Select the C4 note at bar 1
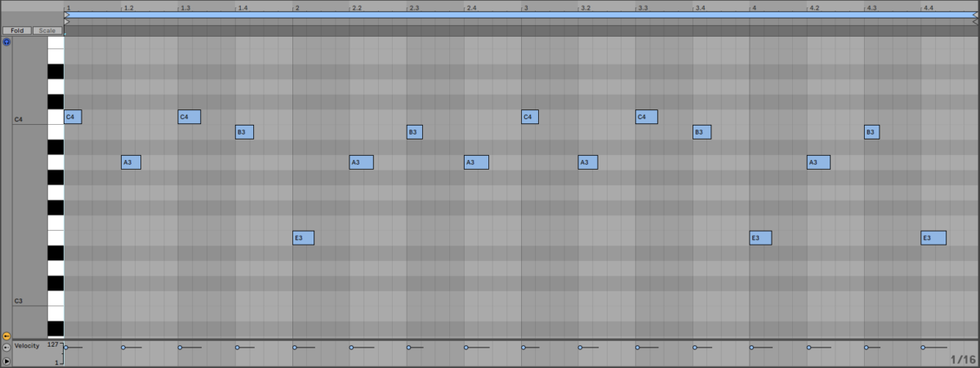Viewport: 980px width, 368px height. pyautogui.click(x=73, y=117)
